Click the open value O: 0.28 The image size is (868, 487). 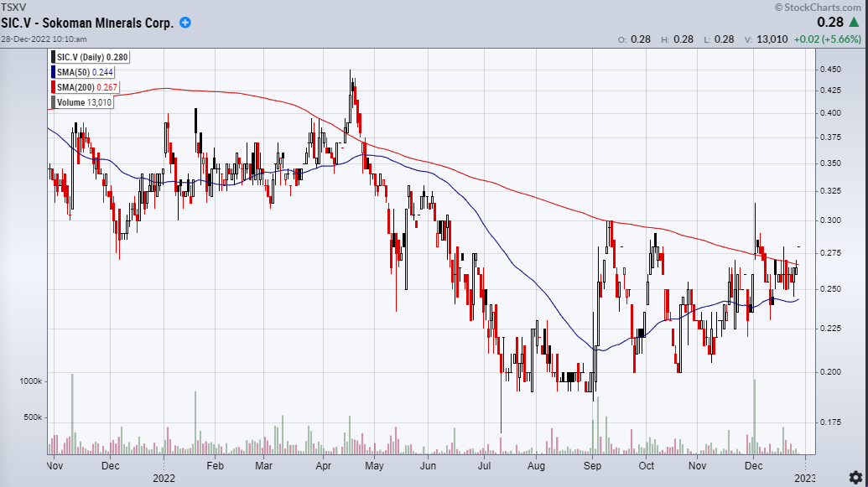click(634, 39)
